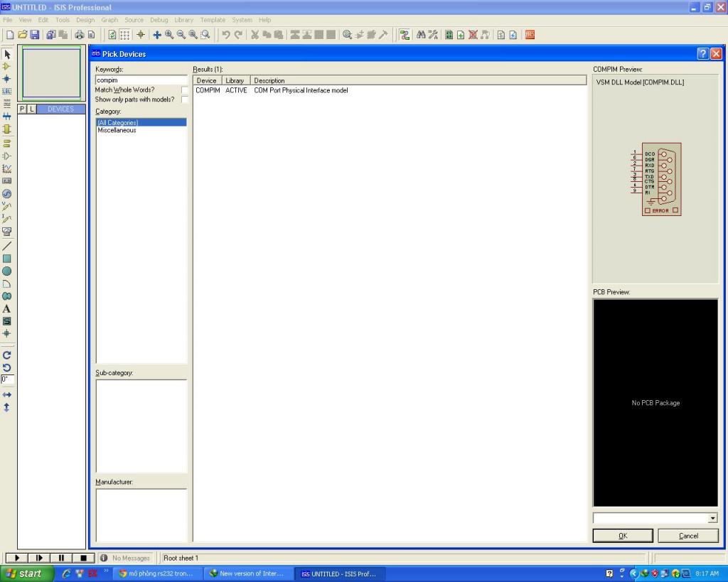Viewport: 728px width, 582px height.
Task: Sort results by the Library column header
Action: click(x=236, y=80)
